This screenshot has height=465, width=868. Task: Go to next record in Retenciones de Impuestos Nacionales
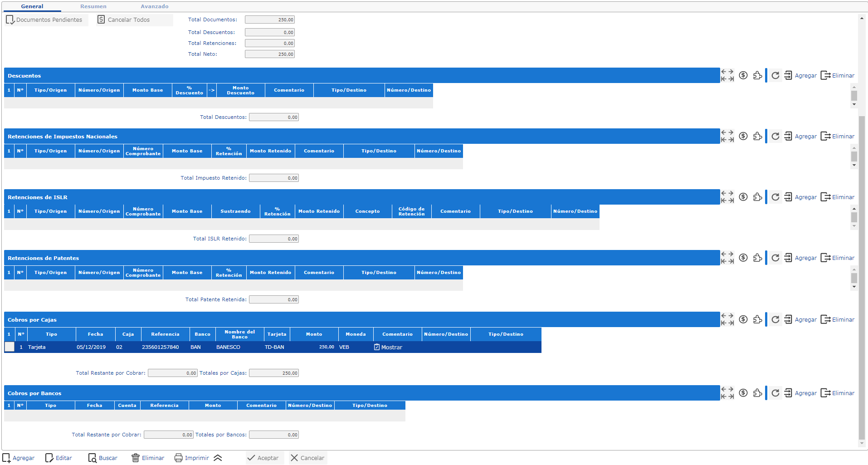click(731, 132)
